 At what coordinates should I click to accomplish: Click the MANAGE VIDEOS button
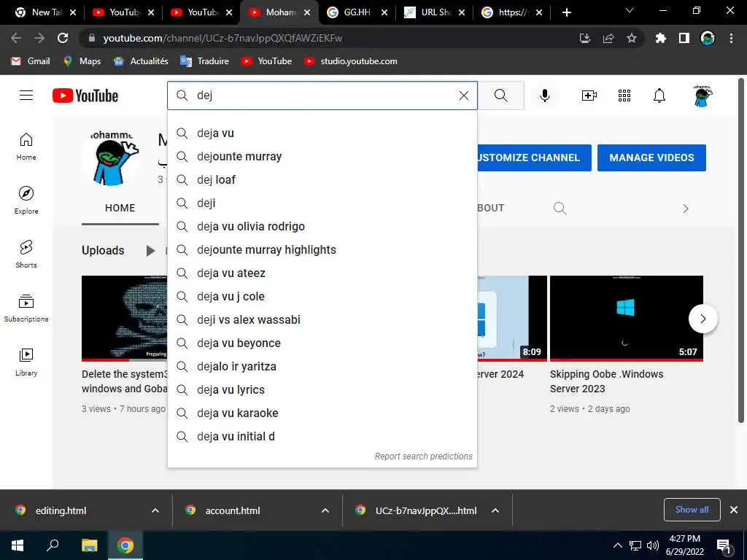click(651, 157)
